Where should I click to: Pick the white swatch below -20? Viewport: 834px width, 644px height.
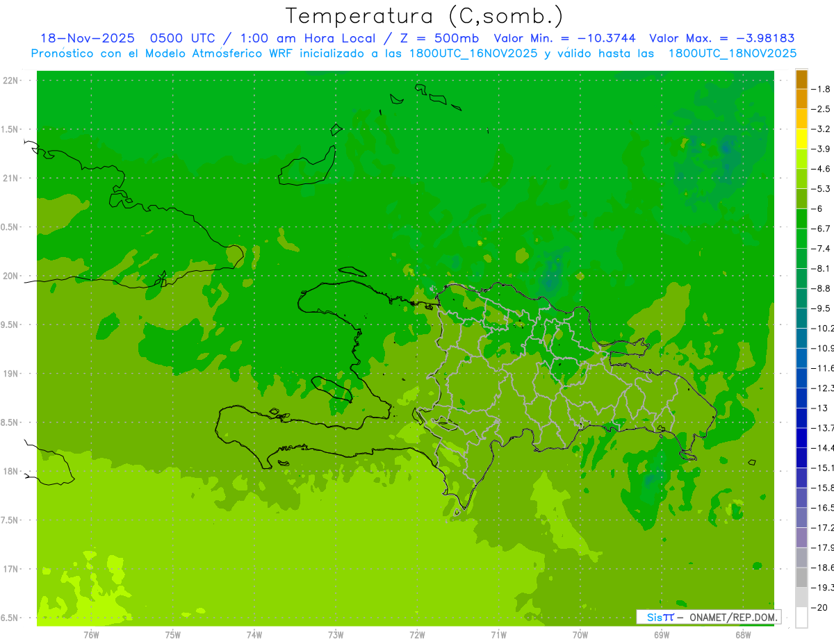pos(801,618)
